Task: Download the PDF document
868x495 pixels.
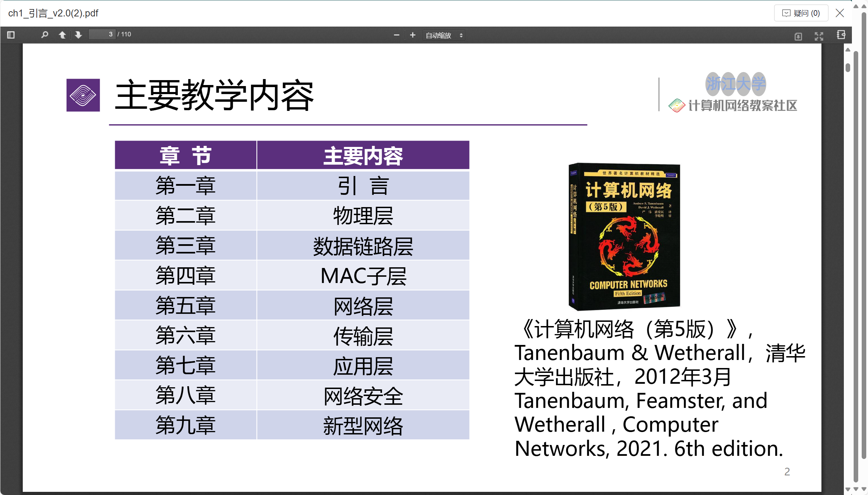Action: [x=798, y=36]
